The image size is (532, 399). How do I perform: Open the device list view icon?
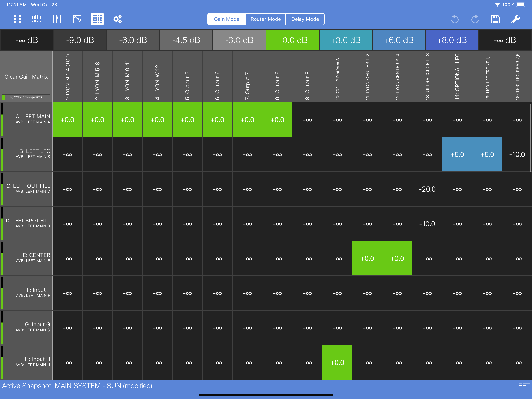[x=16, y=19]
